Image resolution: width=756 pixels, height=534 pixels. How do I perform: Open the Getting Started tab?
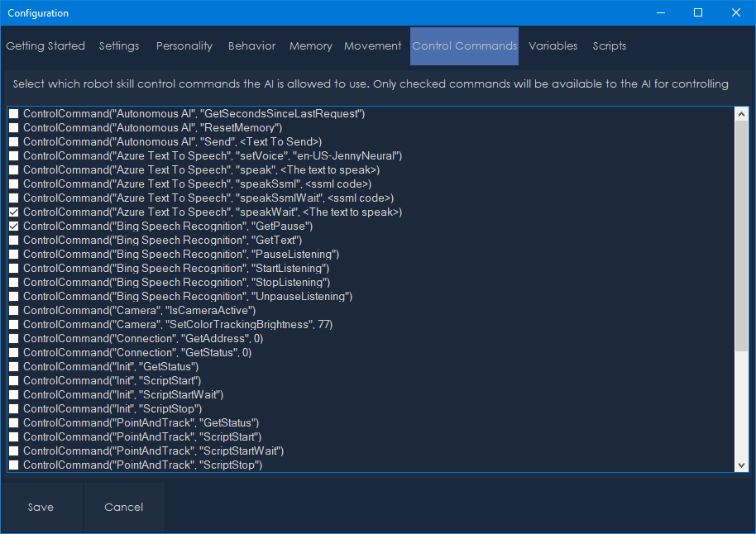point(45,46)
